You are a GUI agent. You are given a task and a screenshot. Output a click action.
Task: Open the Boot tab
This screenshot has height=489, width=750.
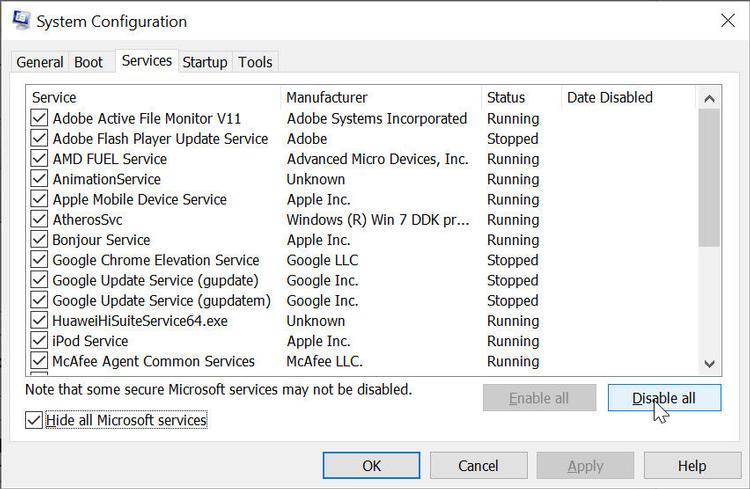point(89,62)
